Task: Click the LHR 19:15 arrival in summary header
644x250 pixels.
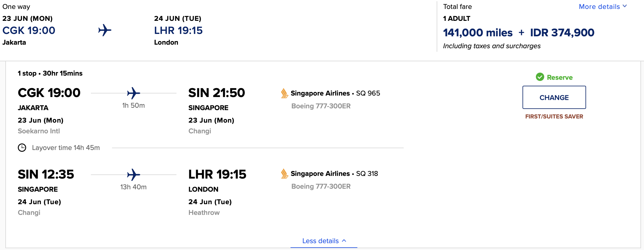Action: 178,30
